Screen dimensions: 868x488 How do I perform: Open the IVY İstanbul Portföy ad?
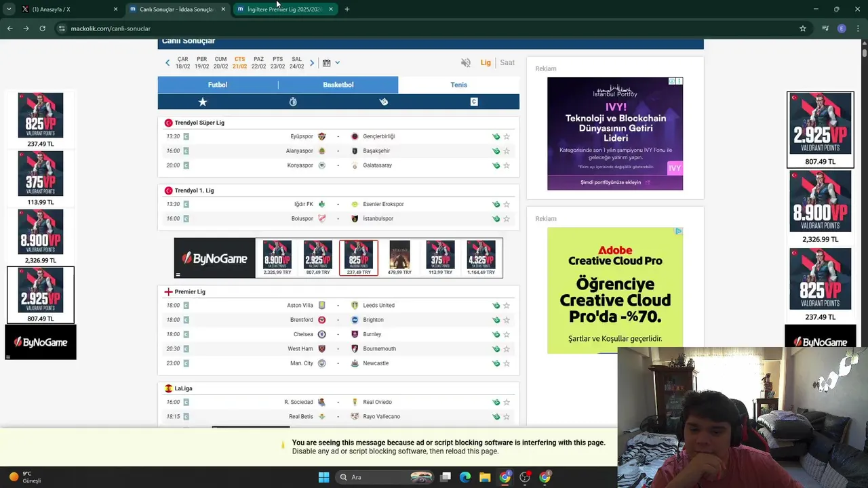point(615,134)
